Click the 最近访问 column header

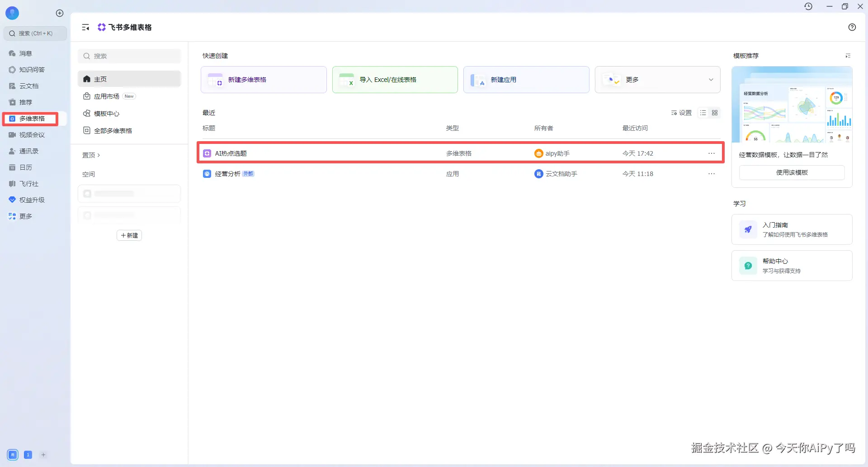635,128
